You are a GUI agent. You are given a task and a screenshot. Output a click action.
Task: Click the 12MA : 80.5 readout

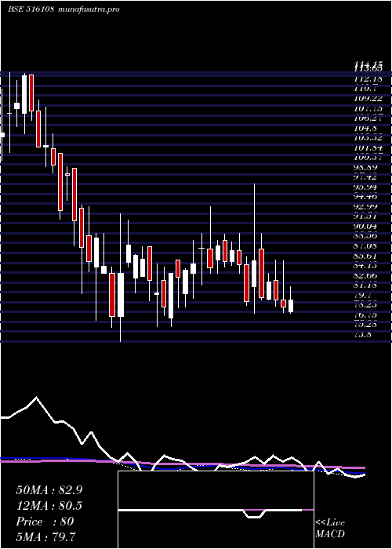point(49,506)
